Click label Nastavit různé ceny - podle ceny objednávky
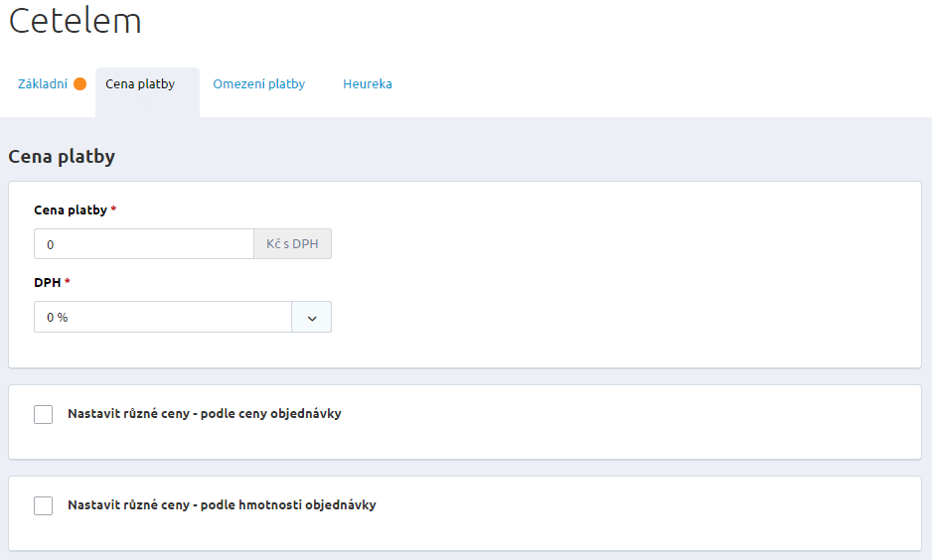 coord(205,414)
